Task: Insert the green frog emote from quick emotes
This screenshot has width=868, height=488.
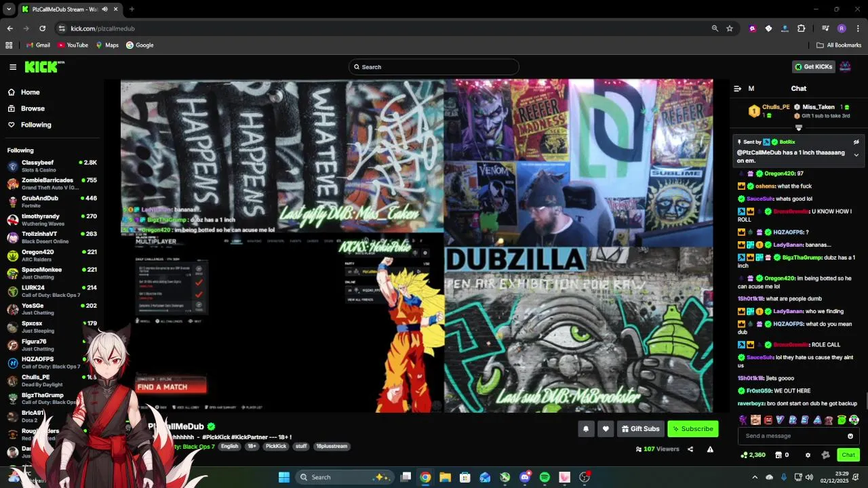Action: coord(841,420)
